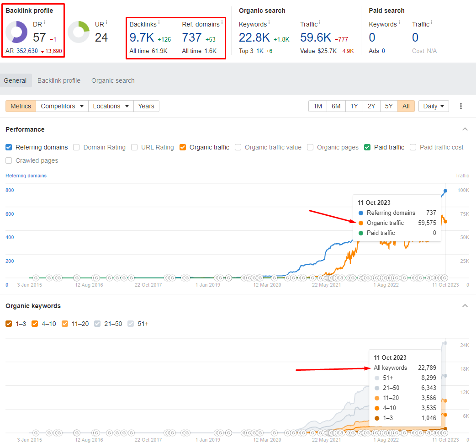Image resolution: width=476 pixels, height=448 pixels.
Task: Toggle Paid traffic checkbox
Action: [x=367, y=147]
